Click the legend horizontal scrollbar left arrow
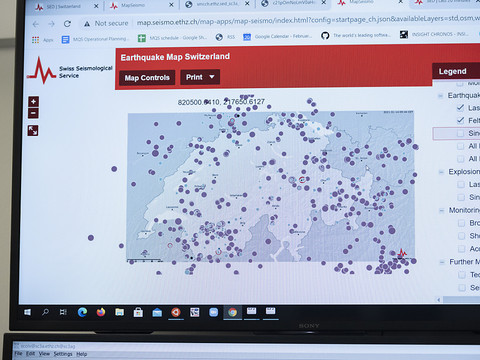The height and width of the screenshot is (360, 480). [x=439, y=300]
